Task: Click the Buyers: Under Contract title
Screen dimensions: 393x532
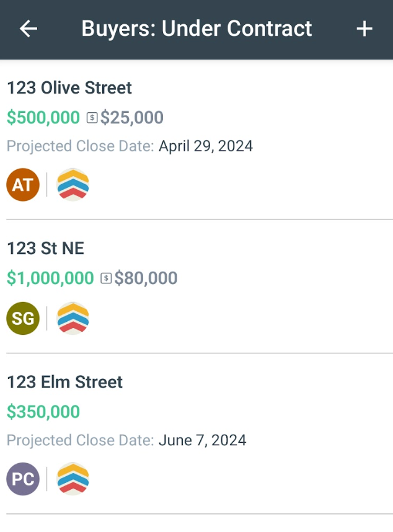Action: point(196,29)
